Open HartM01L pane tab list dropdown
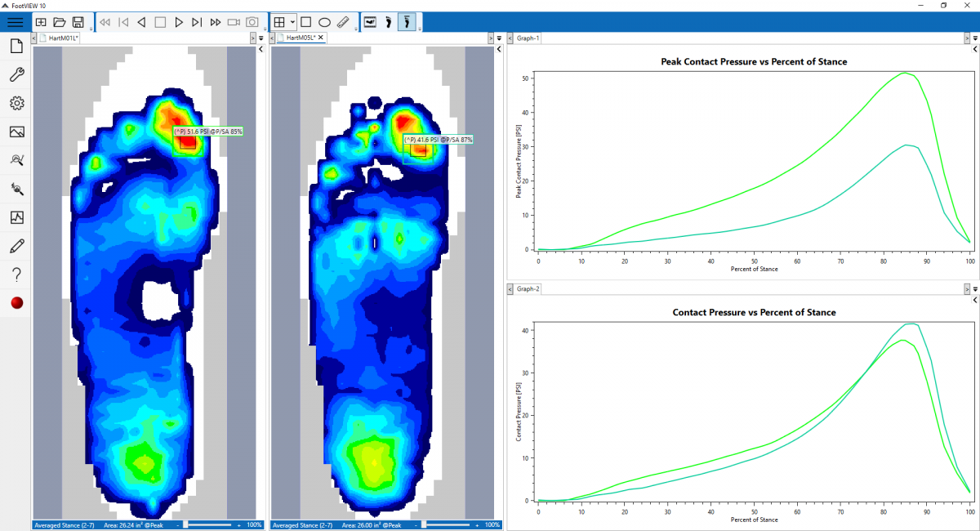The width and height of the screenshot is (980, 531). click(x=261, y=38)
